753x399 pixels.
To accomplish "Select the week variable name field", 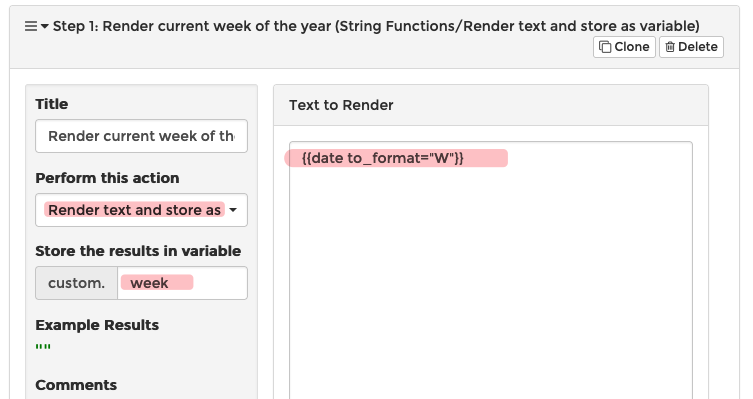I will (x=182, y=283).
